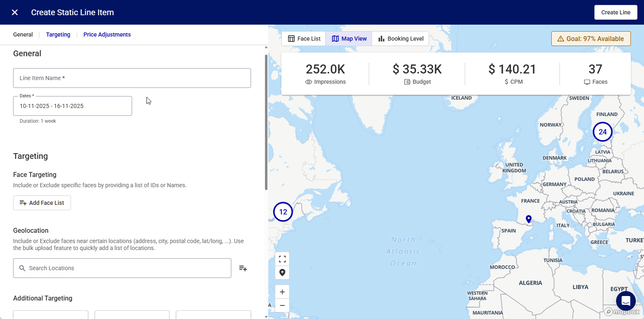Zoom out on the map
644x319 pixels.
282,305
